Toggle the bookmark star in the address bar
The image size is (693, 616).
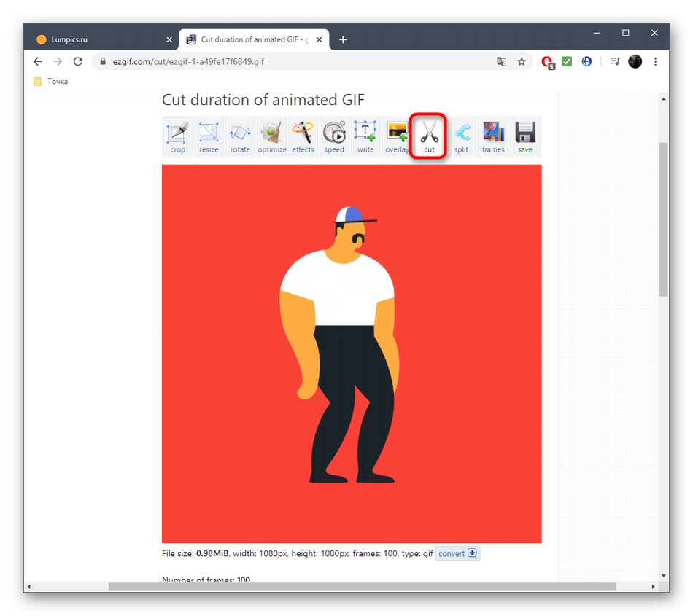[x=522, y=62]
